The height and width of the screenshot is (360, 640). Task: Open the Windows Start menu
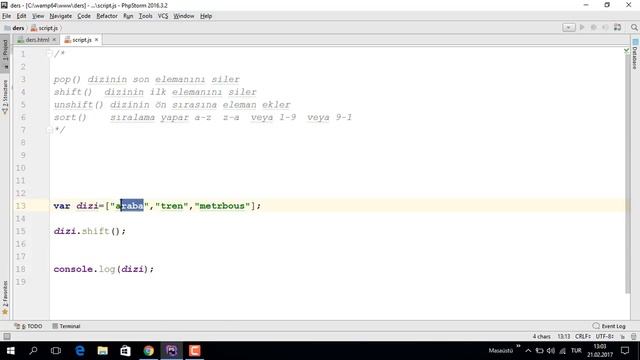[11, 351]
